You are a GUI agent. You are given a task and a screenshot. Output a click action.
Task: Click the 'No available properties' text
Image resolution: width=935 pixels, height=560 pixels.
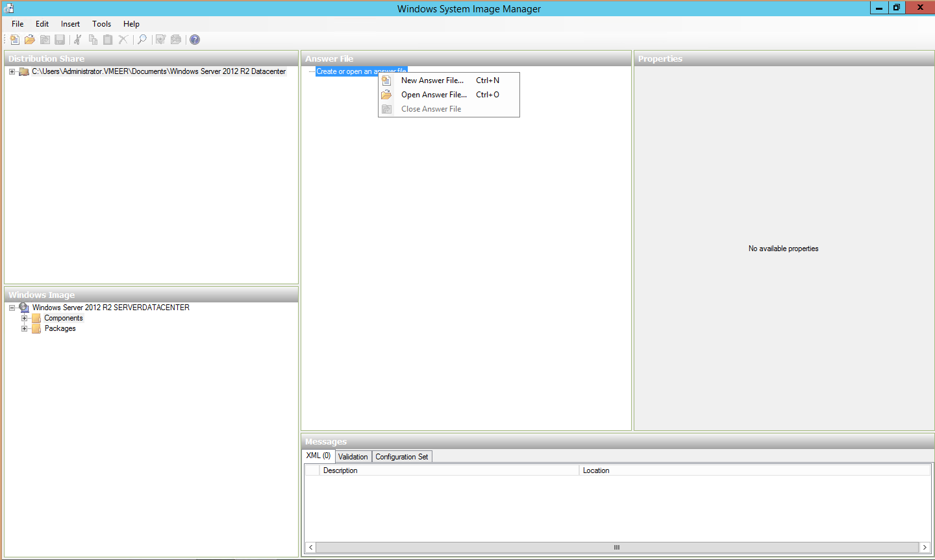pyautogui.click(x=783, y=249)
